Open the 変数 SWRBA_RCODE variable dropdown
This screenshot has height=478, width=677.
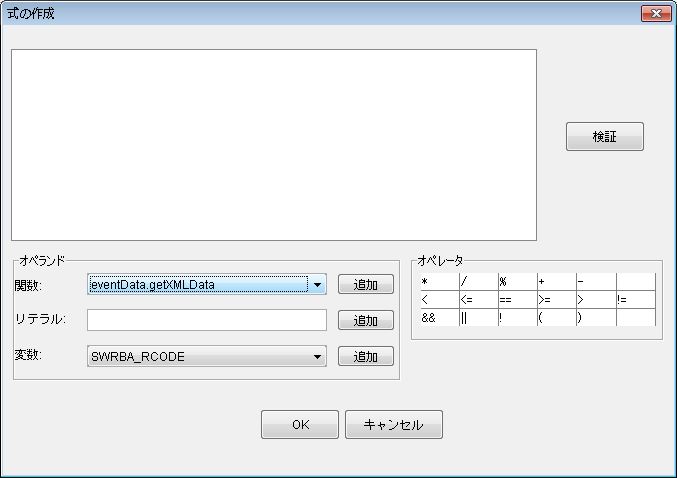pos(317,357)
